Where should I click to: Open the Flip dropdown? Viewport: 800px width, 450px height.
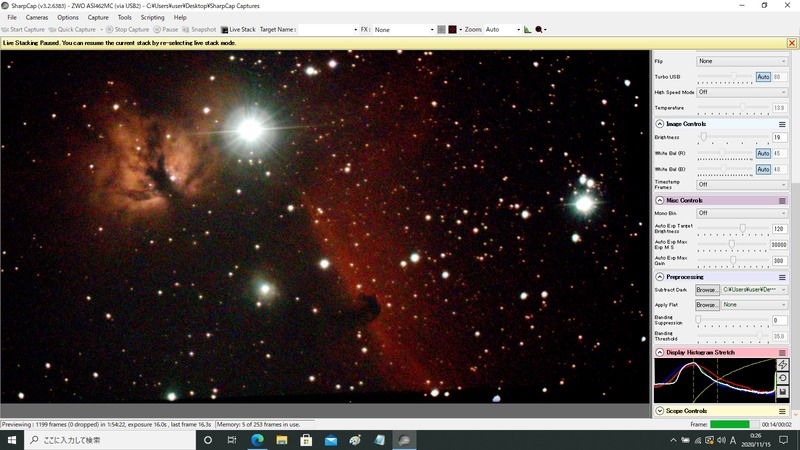(742, 61)
